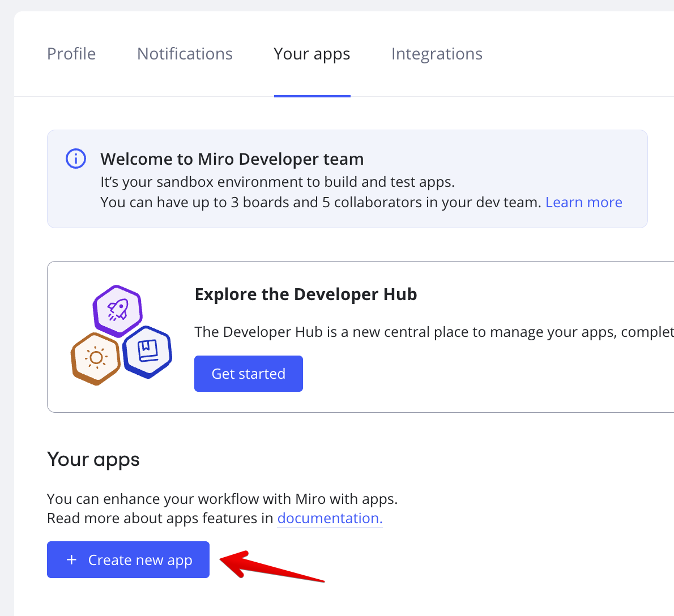Open the Learn more link
Screen dimensions: 674x616
[x=584, y=202]
